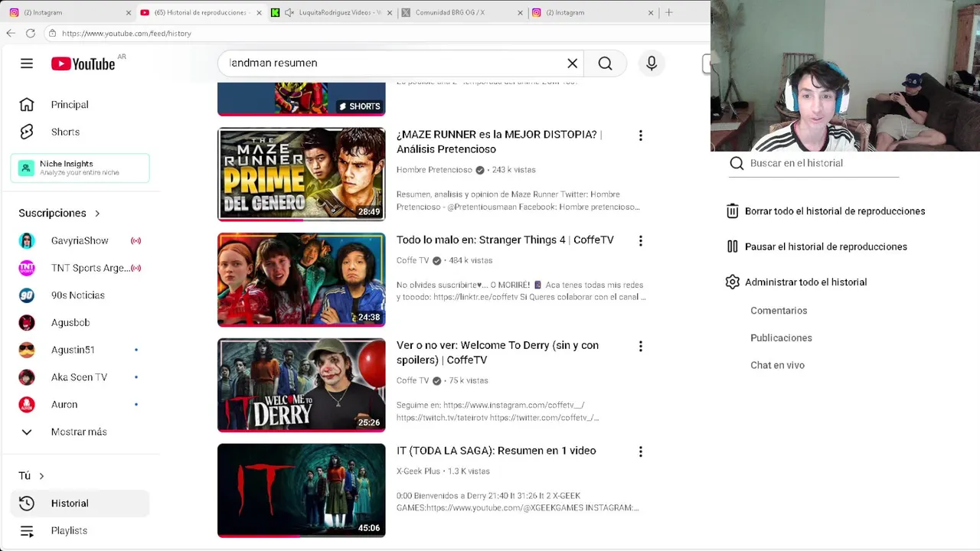Clear the search text with X icon
980x551 pixels.
point(572,64)
